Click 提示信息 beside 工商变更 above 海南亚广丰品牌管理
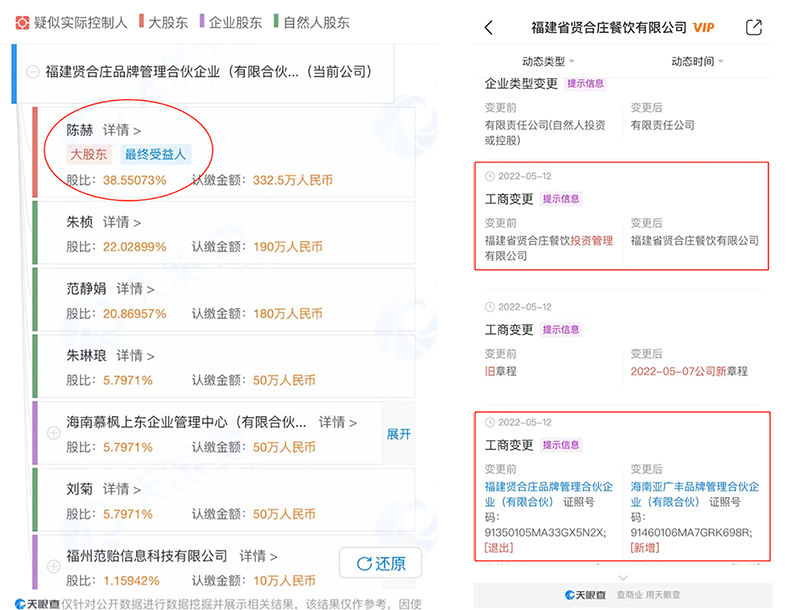The width and height of the screenshot is (800, 610). pos(561,445)
